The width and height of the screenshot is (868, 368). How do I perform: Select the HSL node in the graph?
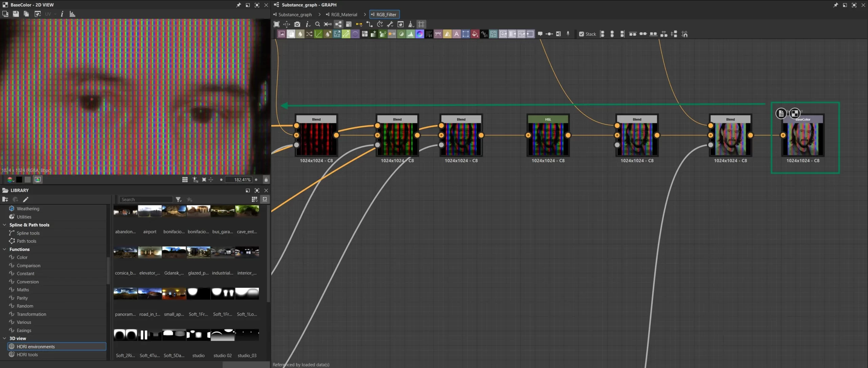[548, 135]
